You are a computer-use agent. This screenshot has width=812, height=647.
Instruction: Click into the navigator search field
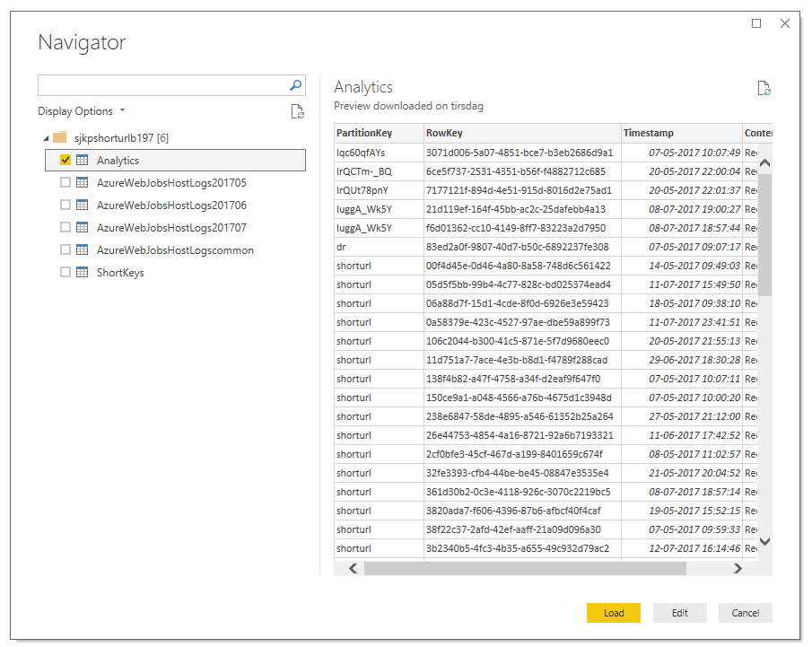pyautogui.click(x=162, y=85)
